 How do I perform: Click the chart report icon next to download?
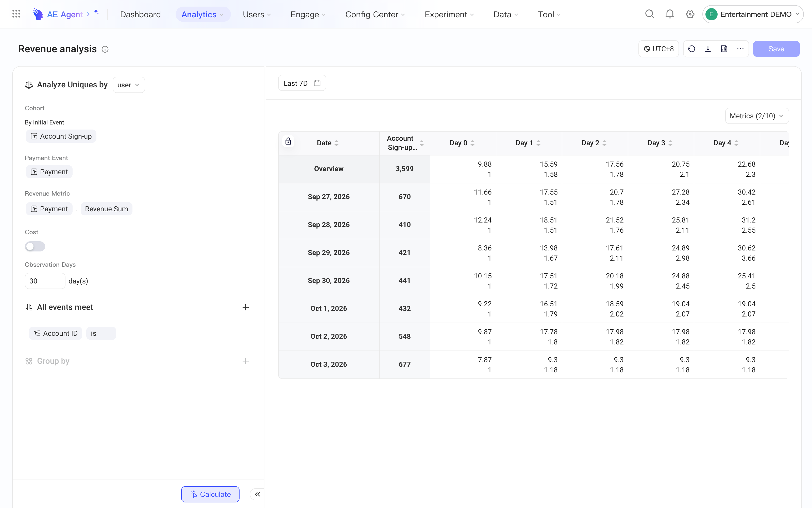pyautogui.click(x=724, y=49)
